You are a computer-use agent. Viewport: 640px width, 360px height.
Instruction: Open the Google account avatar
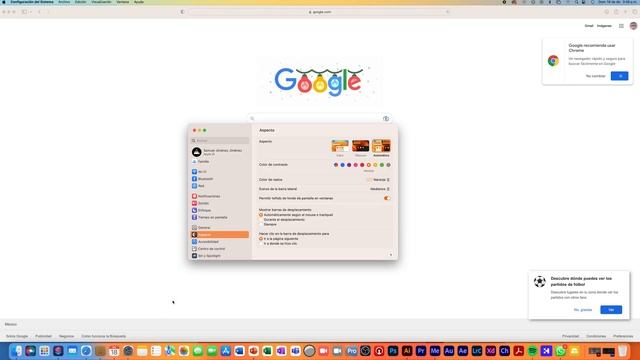point(633,26)
